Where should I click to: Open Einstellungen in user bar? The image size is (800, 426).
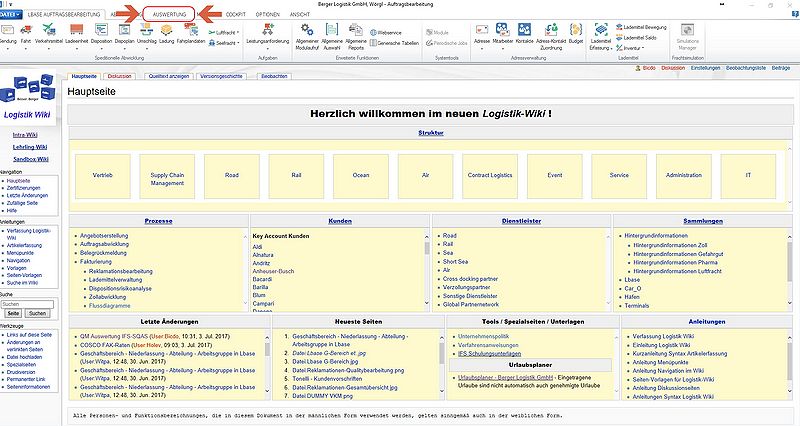(x=706, y=68)
